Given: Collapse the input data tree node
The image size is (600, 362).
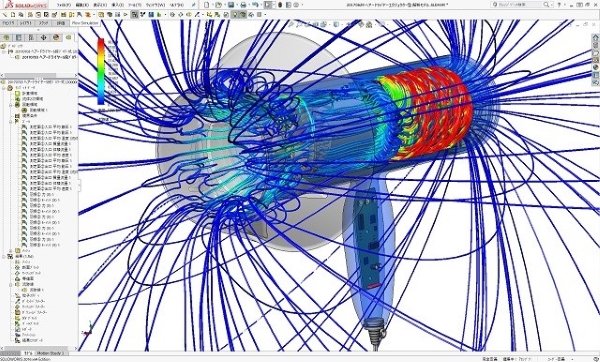Looking at the screenshot, I should [4, 88].
